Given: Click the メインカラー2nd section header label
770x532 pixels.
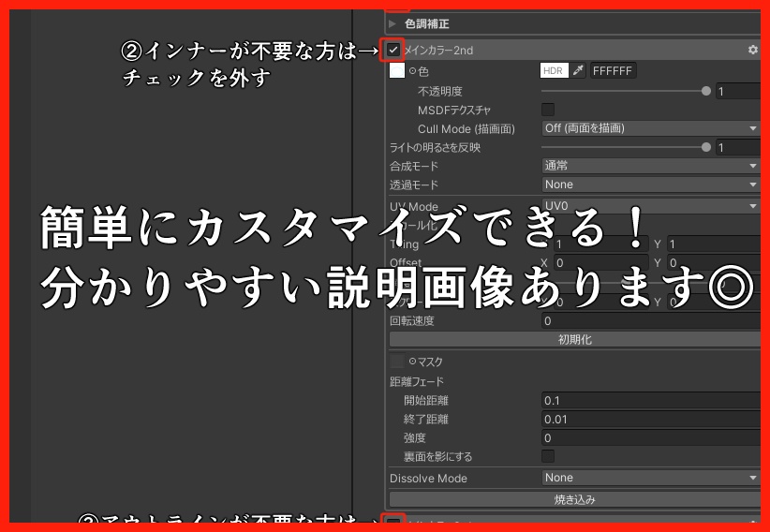Looking at the screenshot, I should coord(438,50).
